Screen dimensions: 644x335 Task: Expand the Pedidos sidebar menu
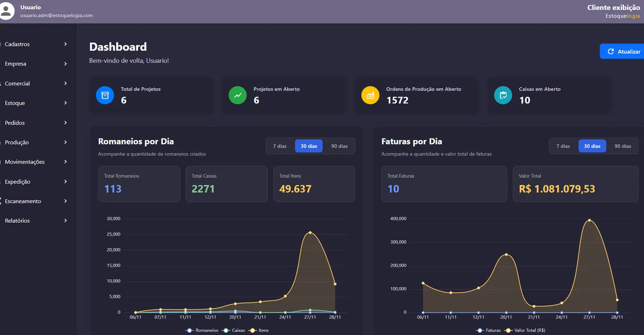pos(36,123)
